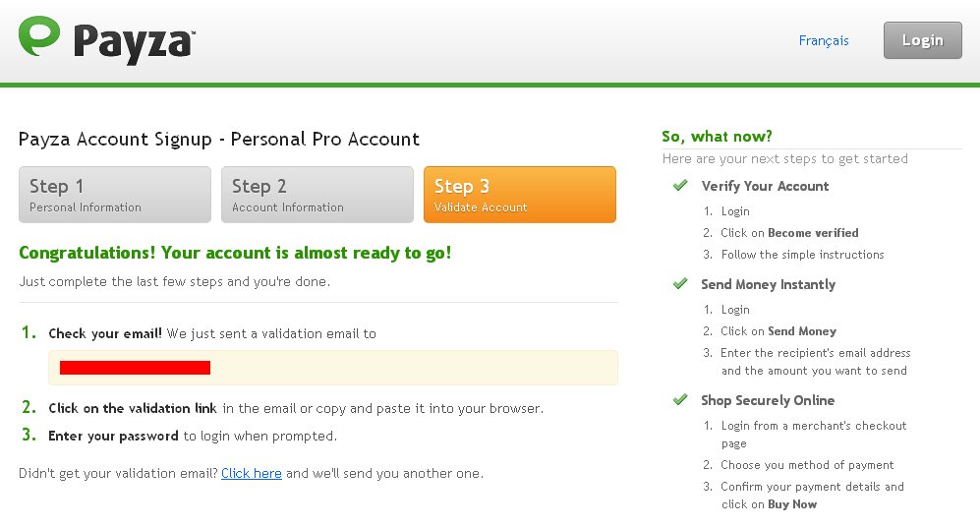
Task: Select the Step 1 Personal Information tab
Action: point(115,195)
